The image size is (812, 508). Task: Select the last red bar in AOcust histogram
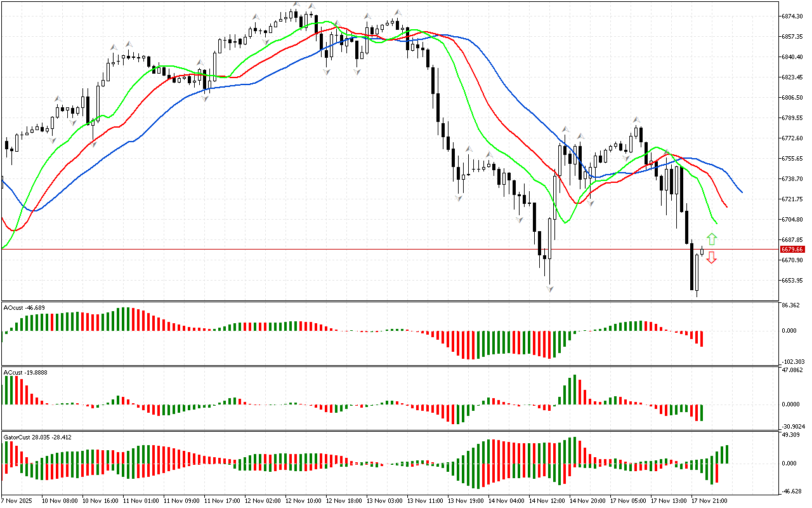(x=702, y=338)
